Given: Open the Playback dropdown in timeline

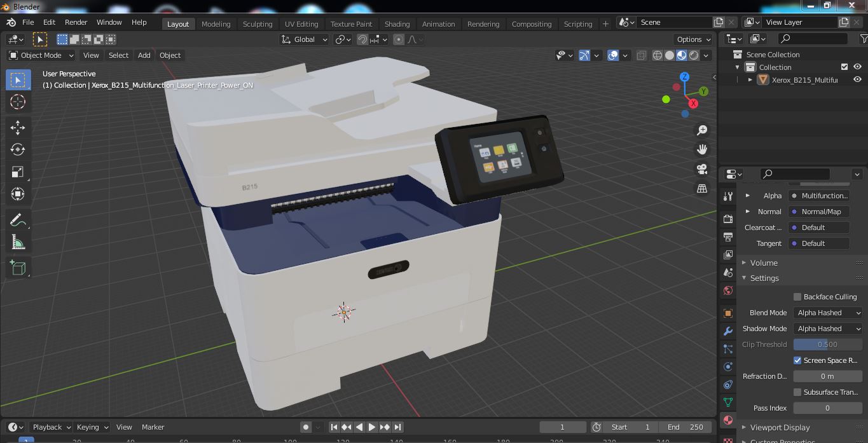Looking at the screenshot, I should click(52, 427).
